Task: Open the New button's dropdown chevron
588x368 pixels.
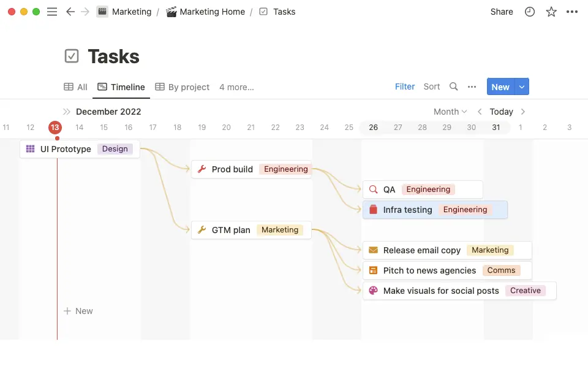Action: pos(520,86)
